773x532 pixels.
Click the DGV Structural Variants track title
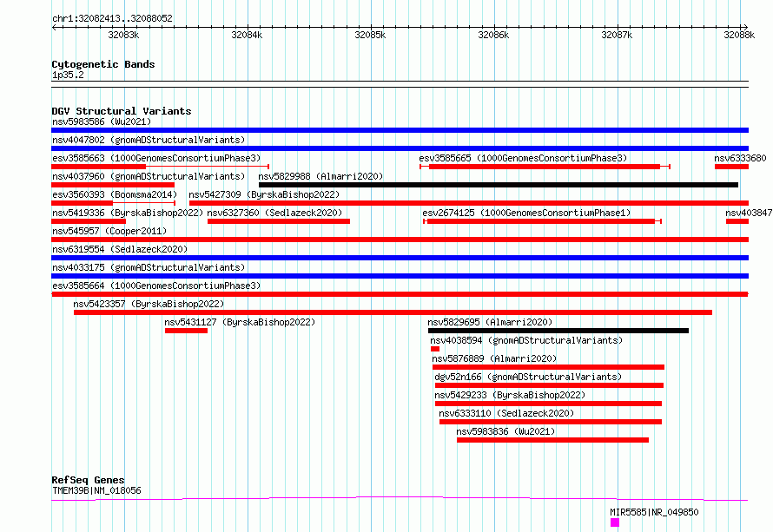[122, 111]
